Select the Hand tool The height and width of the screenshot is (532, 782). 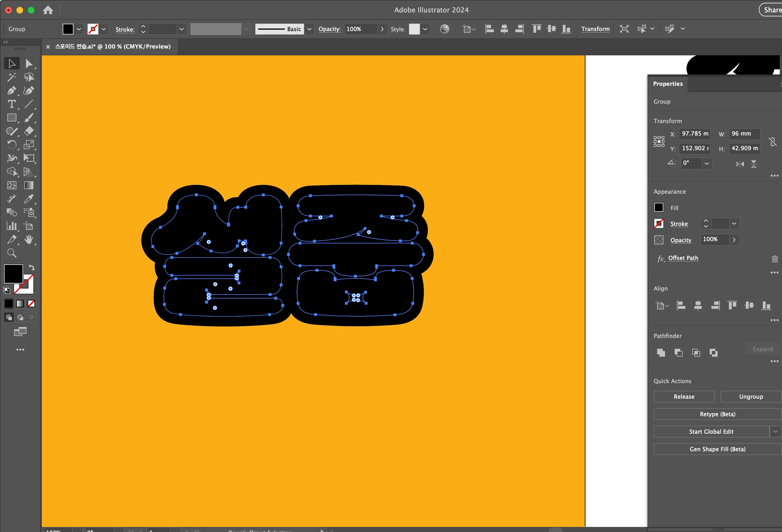(29, 239)
